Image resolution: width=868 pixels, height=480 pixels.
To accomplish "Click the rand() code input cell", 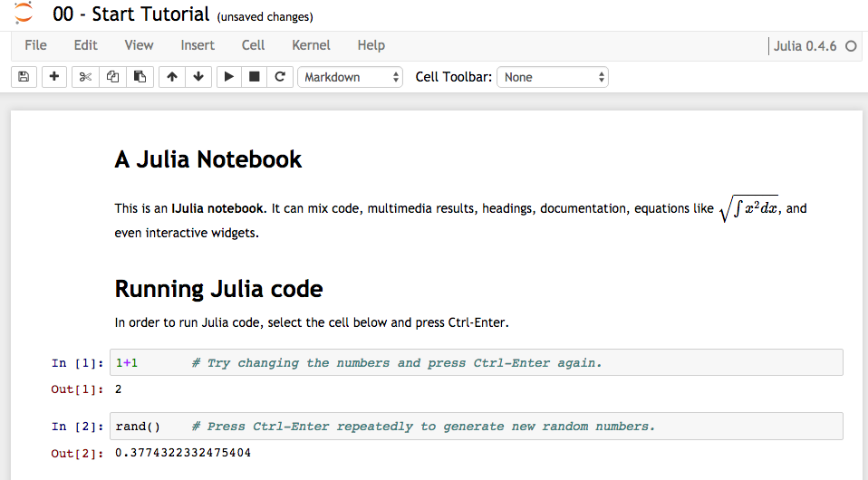I will (476, 427).
